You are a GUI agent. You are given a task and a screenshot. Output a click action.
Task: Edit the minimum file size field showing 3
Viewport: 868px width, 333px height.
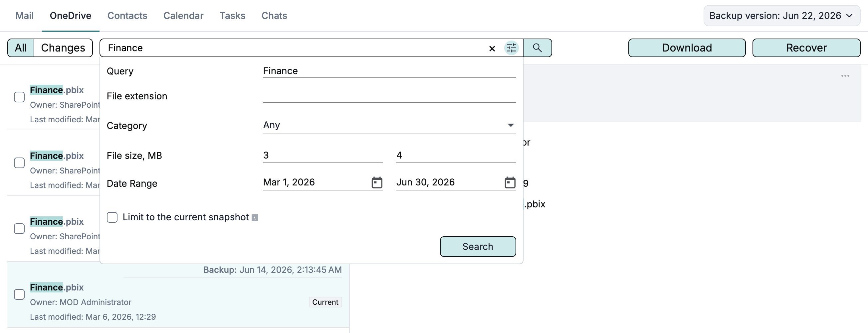323,155
